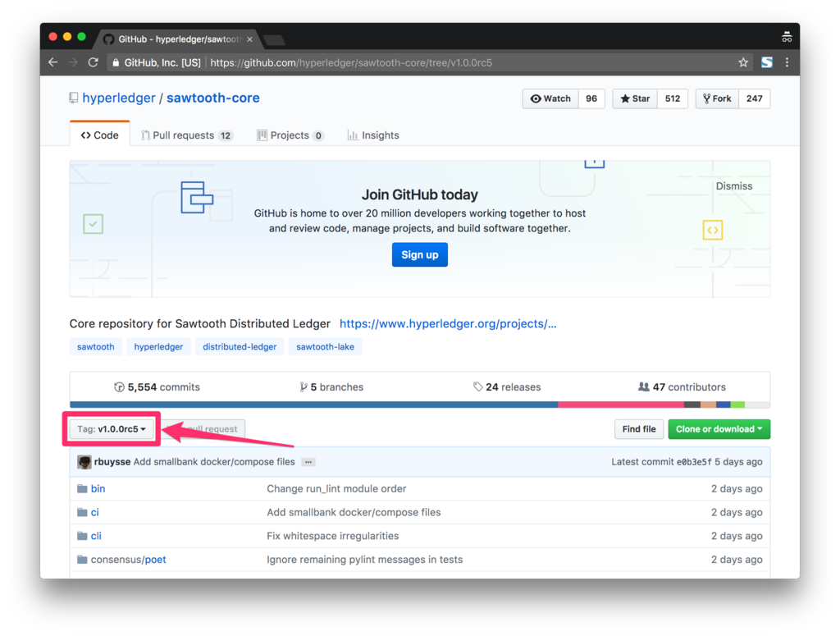Open stargazers count 512
Screen dimensions: 840x636
point(673,98)
